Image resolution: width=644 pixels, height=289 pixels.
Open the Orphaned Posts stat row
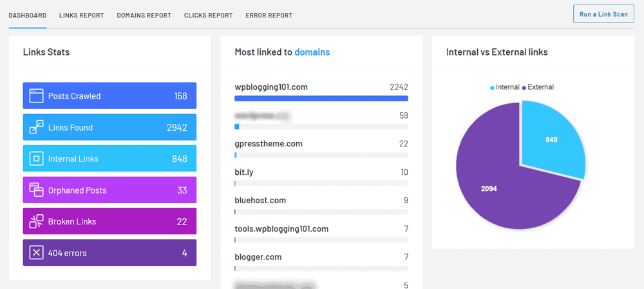coord(109,190)
